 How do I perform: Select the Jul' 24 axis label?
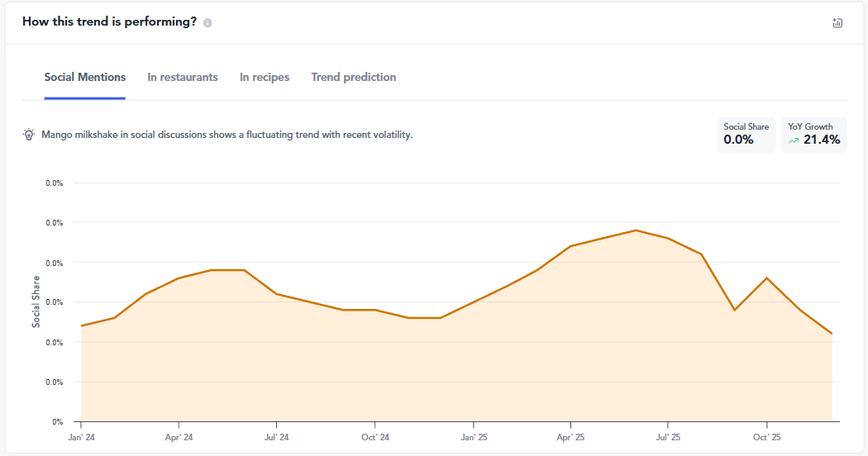[x=276, y=437]
